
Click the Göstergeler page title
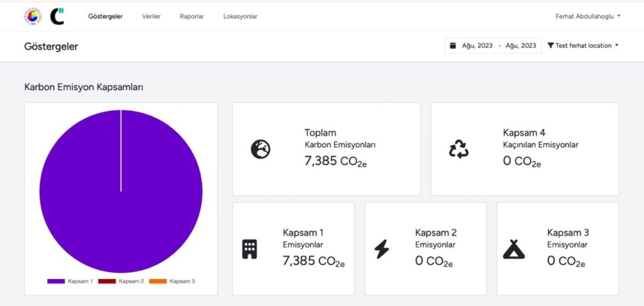51,47
